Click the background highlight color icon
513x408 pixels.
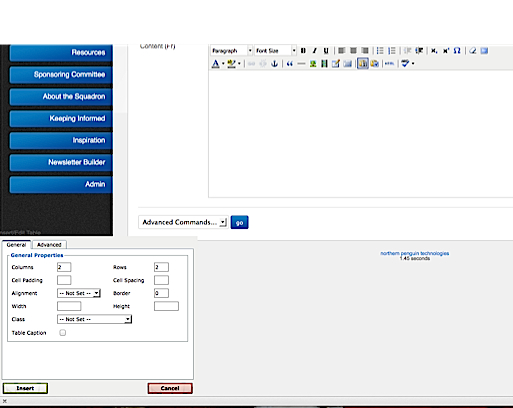tap(231, 63)
